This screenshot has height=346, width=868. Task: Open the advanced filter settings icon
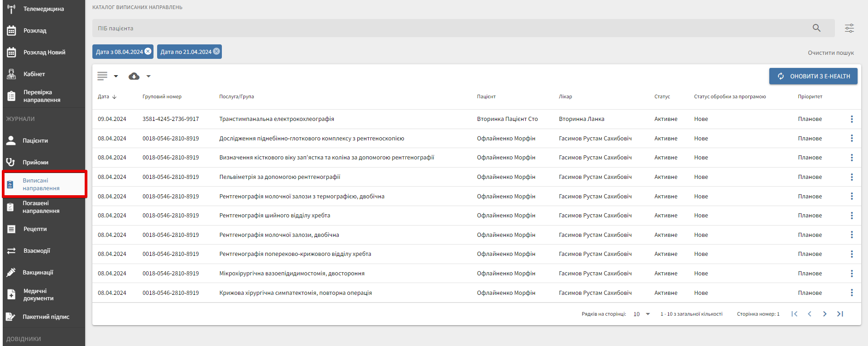click(x=849, y=28)
